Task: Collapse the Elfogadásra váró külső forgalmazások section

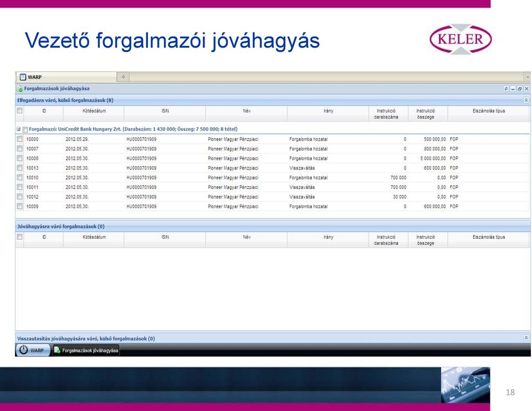Action: pos(526,100)
